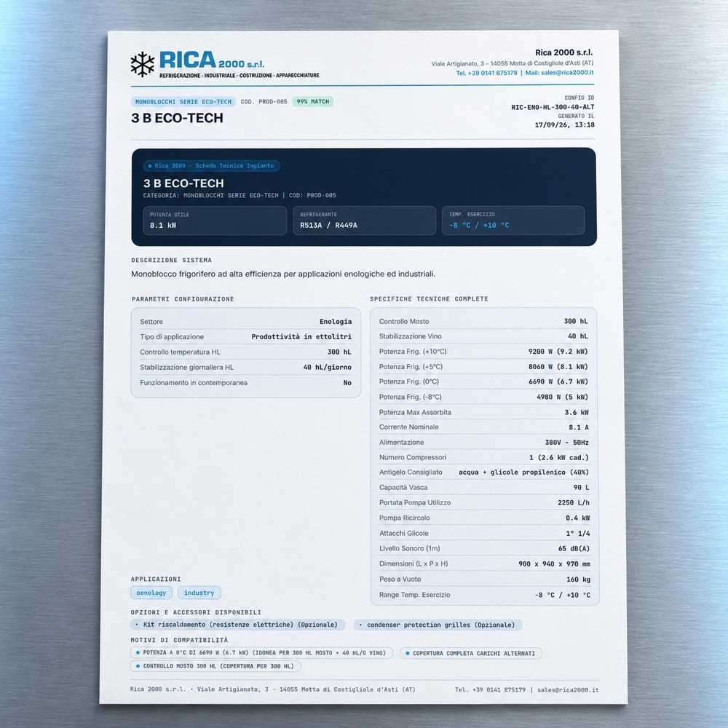Click acqua + glicole propilenico (40%) value
Viewport: 728px width, 728px height.
(523, 472)
